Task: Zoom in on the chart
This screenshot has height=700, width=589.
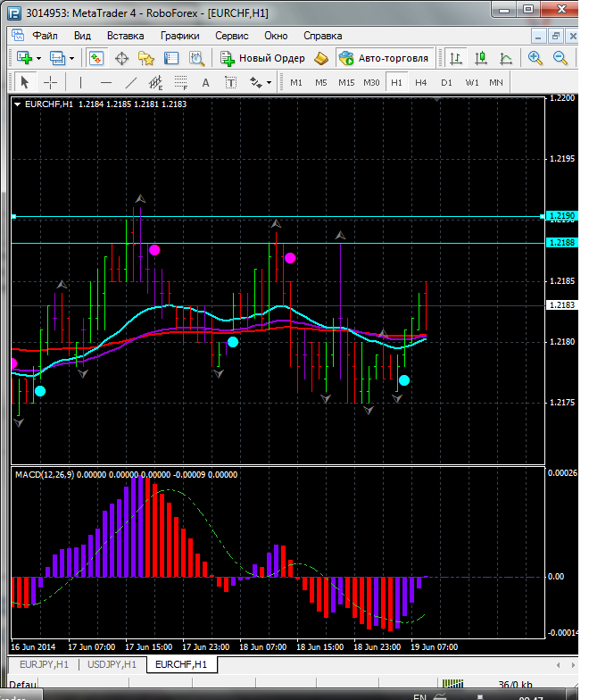Action: click(x=535, y=58)
